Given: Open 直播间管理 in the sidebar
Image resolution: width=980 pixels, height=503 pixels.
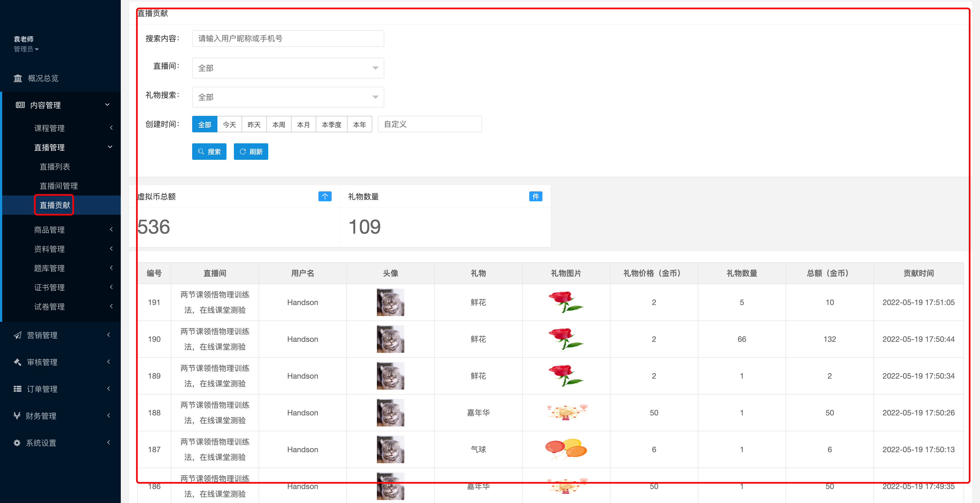Looking at the screenshot, I should (58, 186).
